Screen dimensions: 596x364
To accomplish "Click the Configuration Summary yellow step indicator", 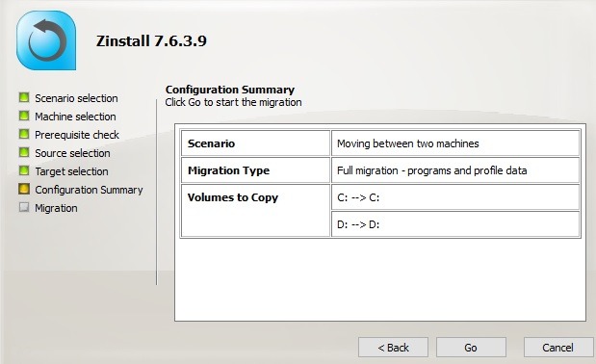I will [x=24, y=189].
